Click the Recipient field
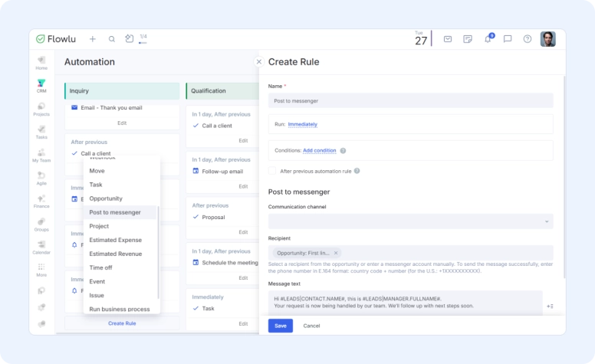The image size is (595, 364). tap(410, 253)
